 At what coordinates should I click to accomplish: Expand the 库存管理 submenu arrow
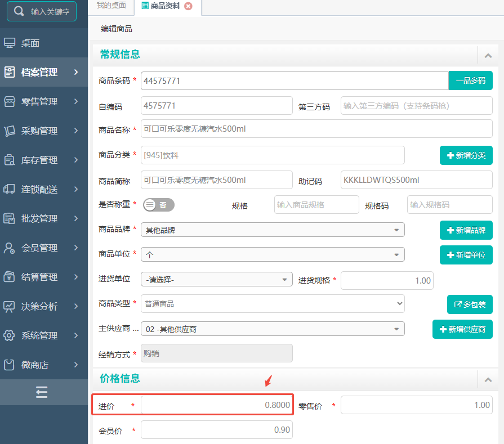pyautogui.click(x=76, y=160)
